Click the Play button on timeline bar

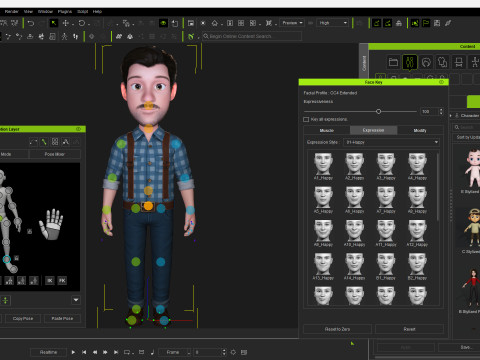pos(73,352)
